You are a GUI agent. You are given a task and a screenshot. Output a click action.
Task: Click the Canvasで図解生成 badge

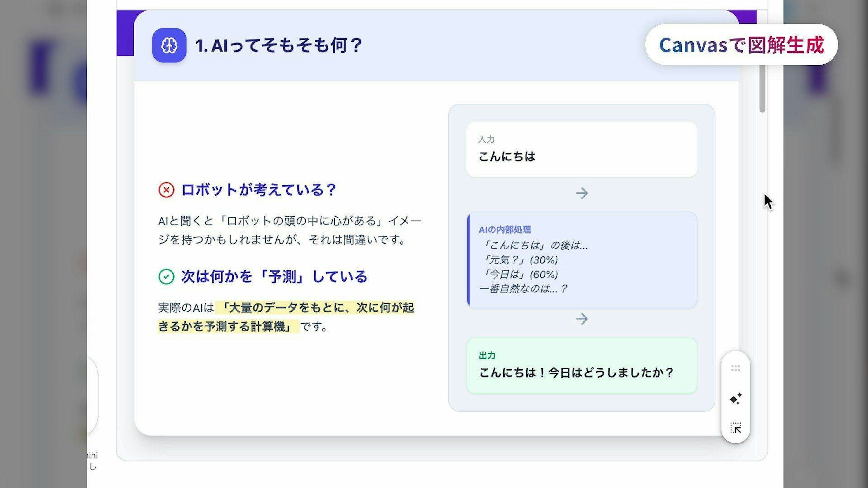point(741,45)
